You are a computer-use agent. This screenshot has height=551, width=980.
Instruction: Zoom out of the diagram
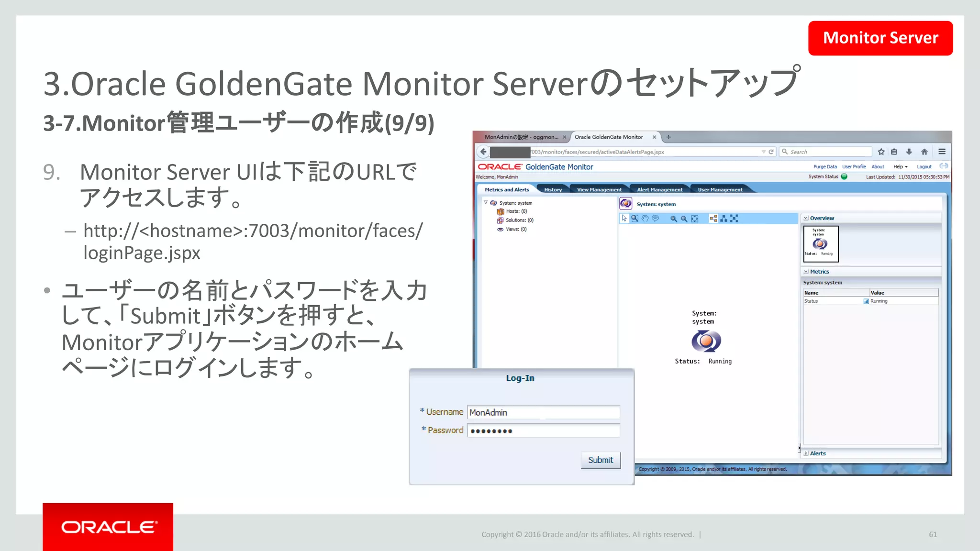click(684, 219)
